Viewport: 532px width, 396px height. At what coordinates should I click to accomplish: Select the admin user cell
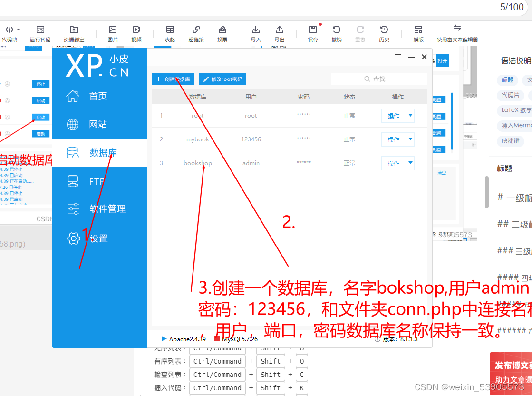pyautogui.click(x=251, y=163)
